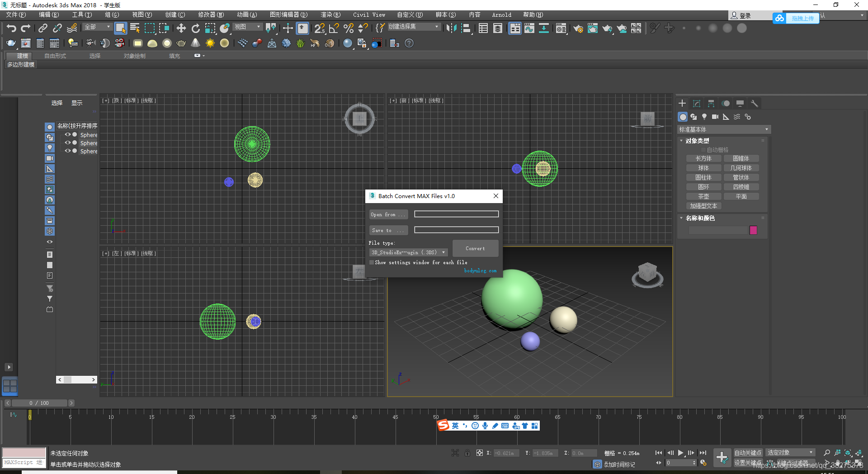The width and height of the screenshot is (868, 474).
Task: Open the object color swatch
Action: pos(753,230)
